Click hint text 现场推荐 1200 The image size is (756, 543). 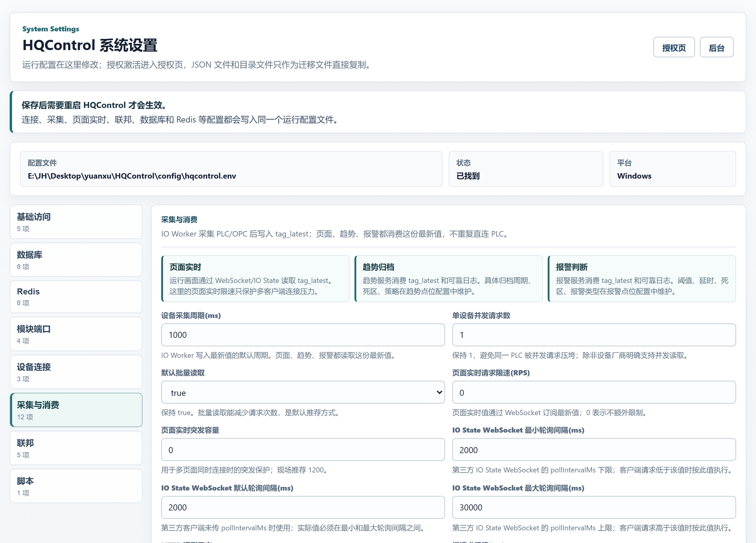(x=302, y=470)
